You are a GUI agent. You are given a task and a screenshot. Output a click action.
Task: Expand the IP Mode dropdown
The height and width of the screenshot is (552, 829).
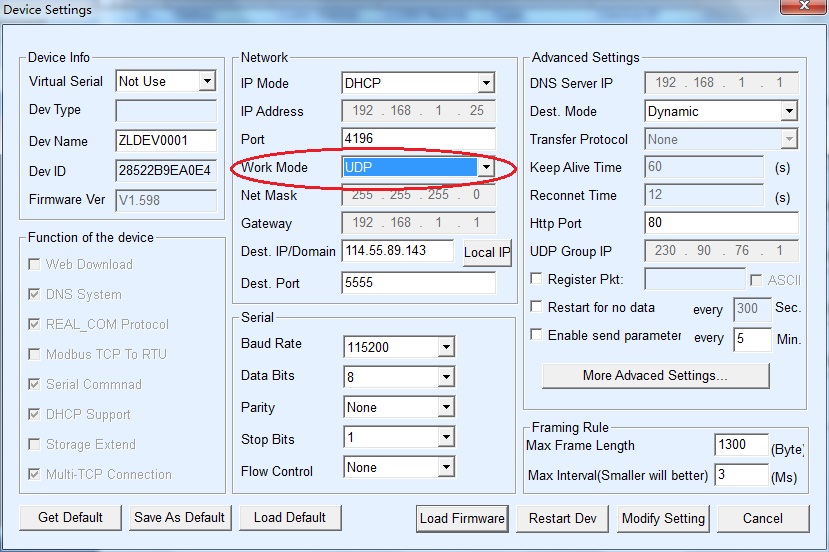485,83
